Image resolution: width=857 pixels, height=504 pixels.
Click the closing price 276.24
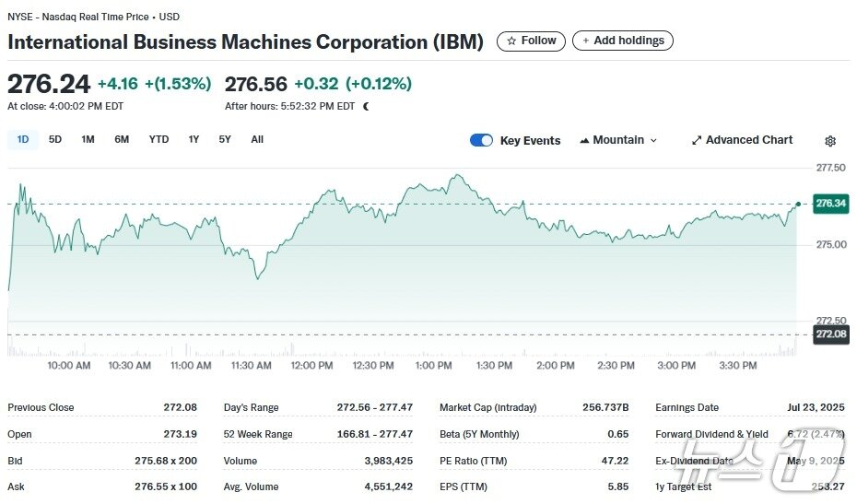click(x=49, y=84)
